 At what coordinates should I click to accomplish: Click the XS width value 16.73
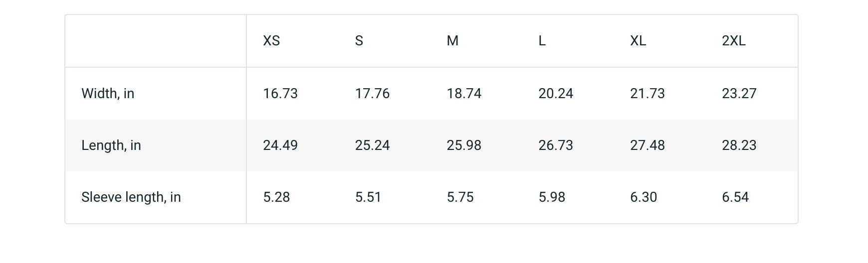pos(280,94)
